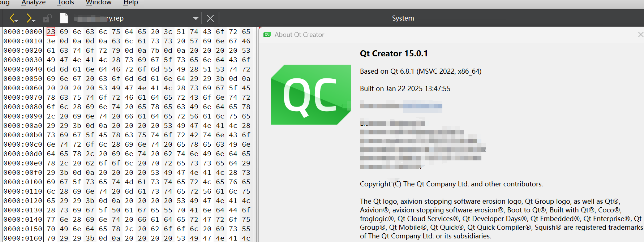Click the Copyright The Qt Company line
644x242 pixels.
click(x=451, y=184)
